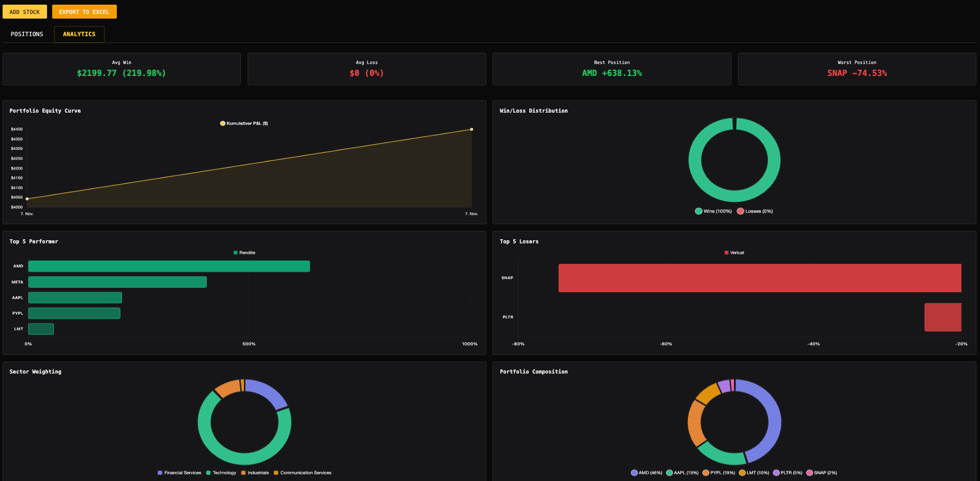The image size is (980, 481).
Task: Click the equity curve's last data point
Action: (x=471, y=129)
